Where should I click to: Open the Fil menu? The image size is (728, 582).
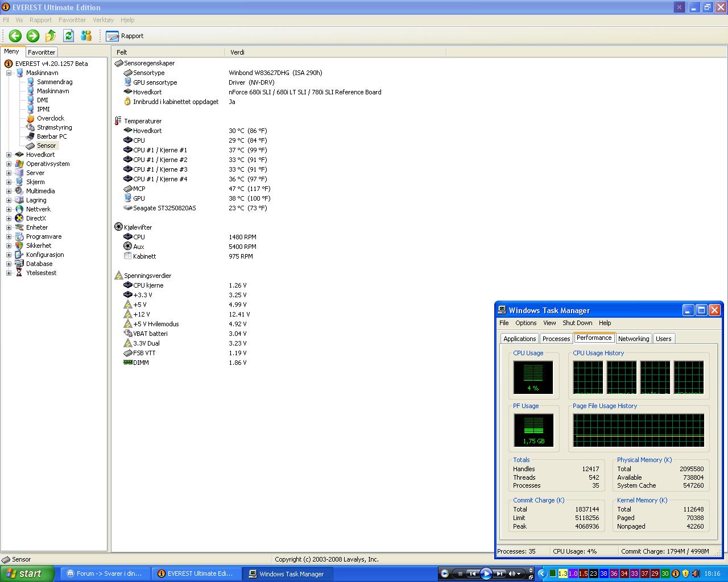coord(6,20)
